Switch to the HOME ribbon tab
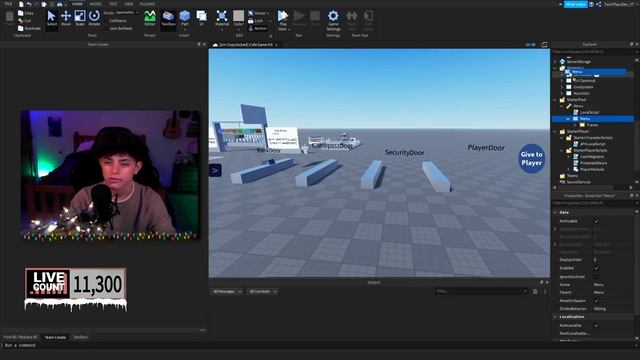This screenshot has height=360, width=640. 77,4
